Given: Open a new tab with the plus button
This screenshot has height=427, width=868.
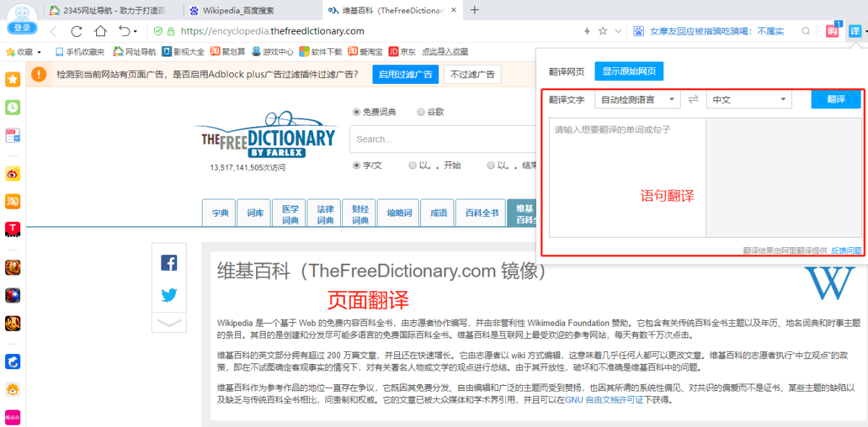Looking at the screenshot, I should 475,9.
